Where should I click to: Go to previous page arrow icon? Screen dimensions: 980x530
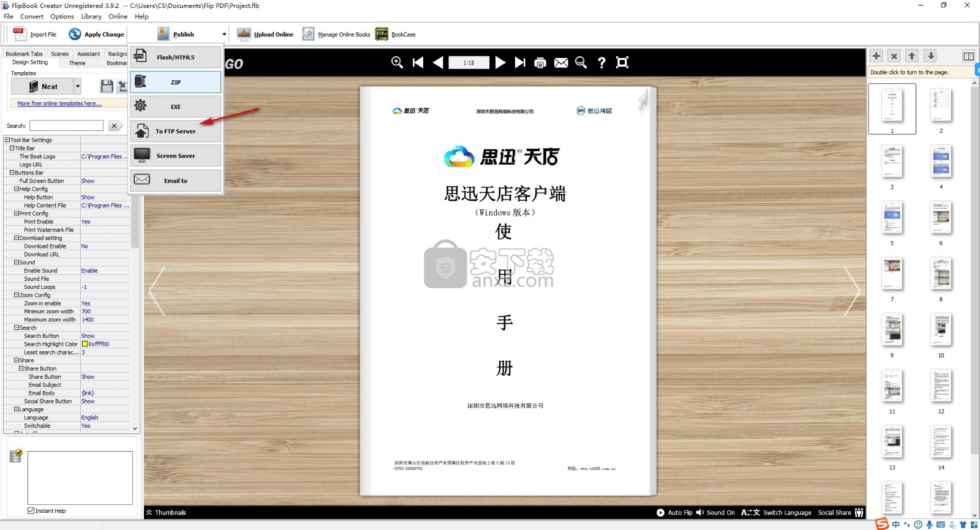pyautogui.click(x=438, y=62)
